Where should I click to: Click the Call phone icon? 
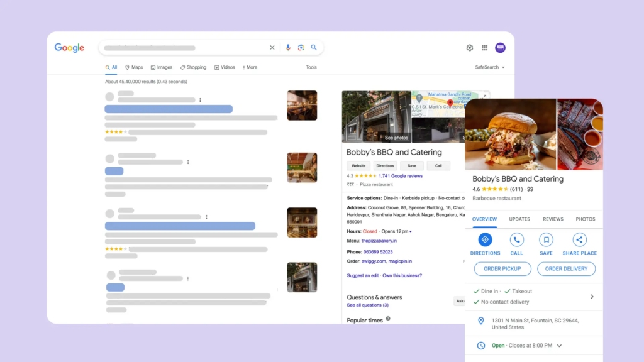[516, 239]
